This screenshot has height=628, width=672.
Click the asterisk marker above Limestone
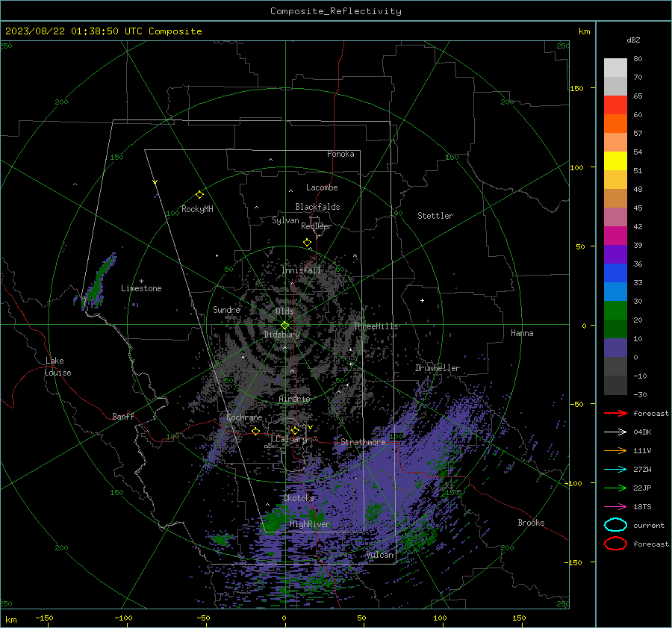tap(141, 282)
